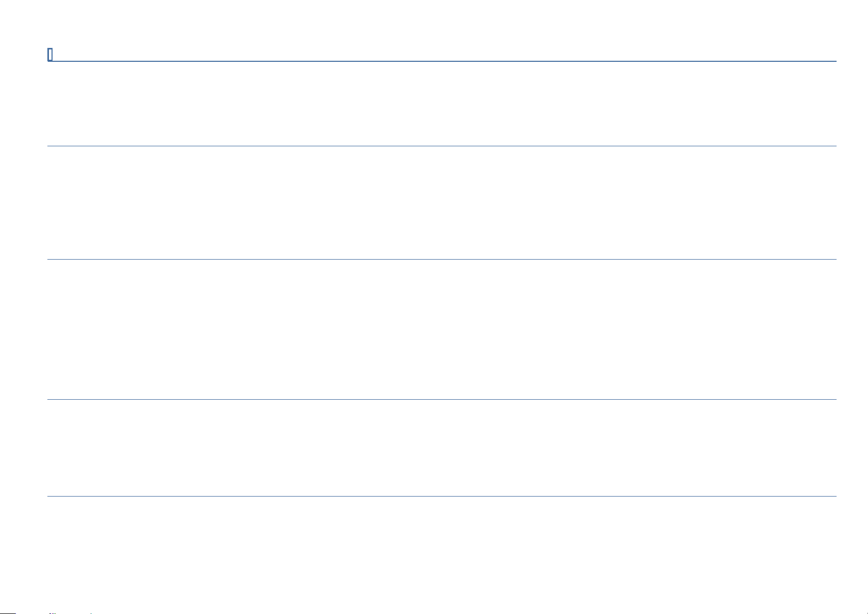Click the first gray divider line
Image resolution: width=868 pixels, height=614 pixels.
click(x=441, y=146)
